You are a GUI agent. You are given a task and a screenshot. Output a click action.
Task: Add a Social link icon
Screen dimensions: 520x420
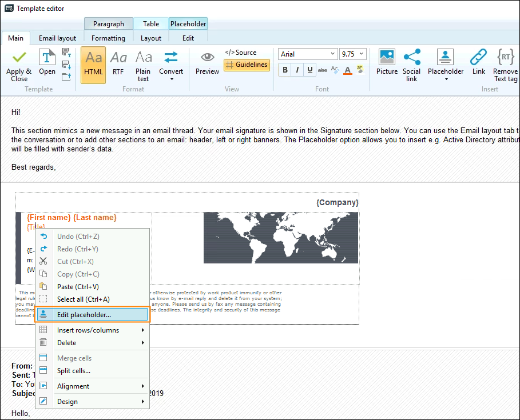click(412, 57)
